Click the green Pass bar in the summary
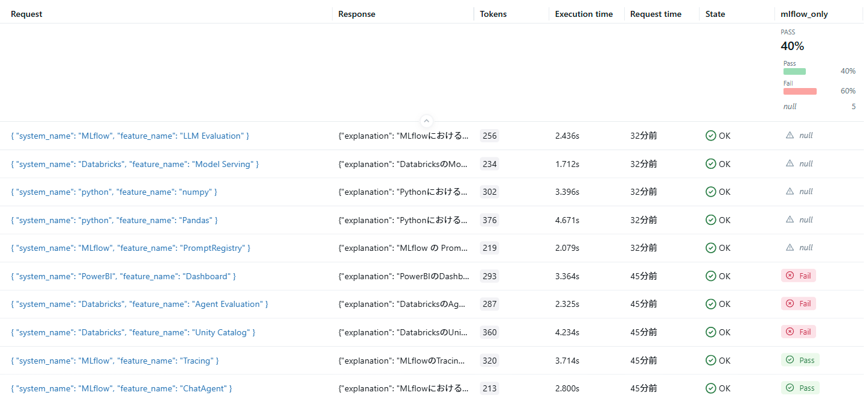 click(x=794, y=71)
